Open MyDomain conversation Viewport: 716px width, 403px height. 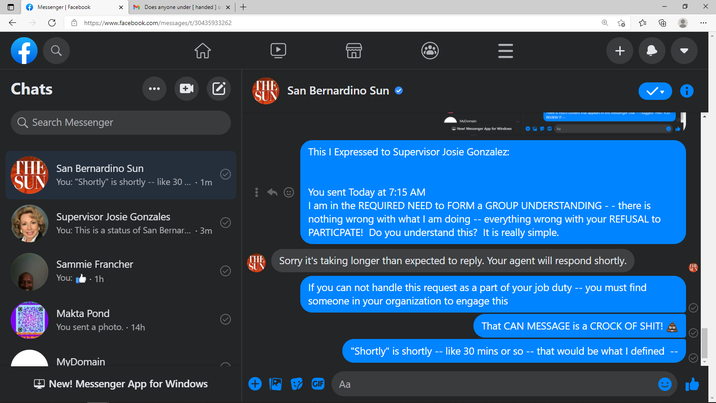[x=121, y=360]
